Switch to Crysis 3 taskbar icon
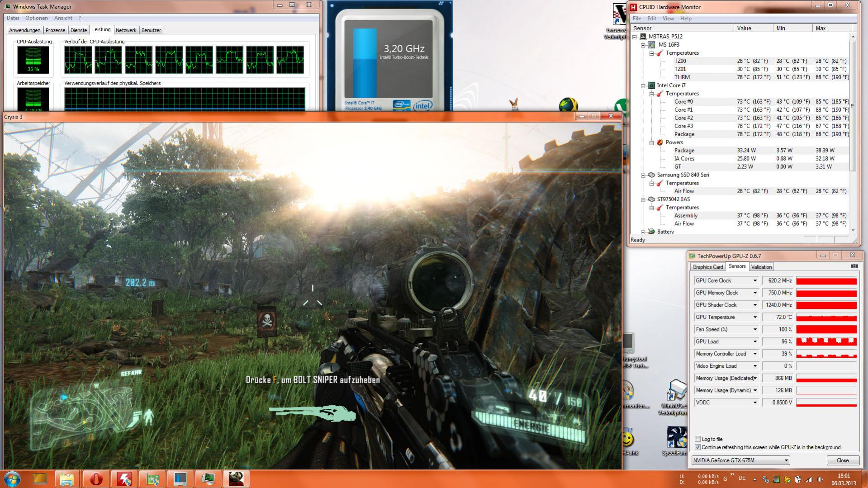 236,479
